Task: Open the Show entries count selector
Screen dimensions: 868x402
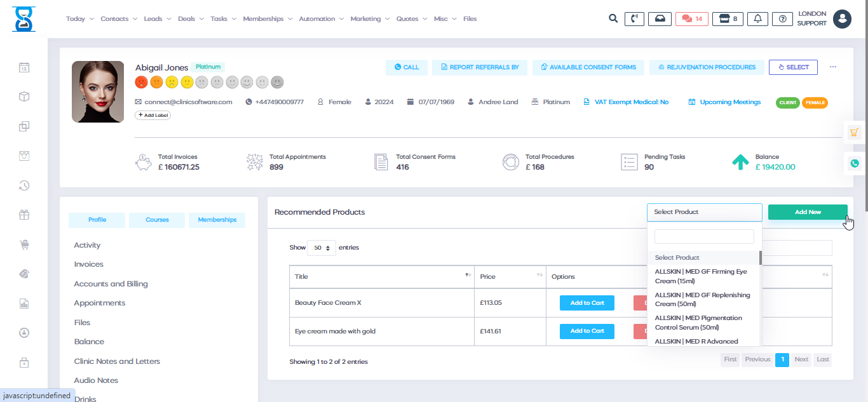Action: [x=322, y=248]
